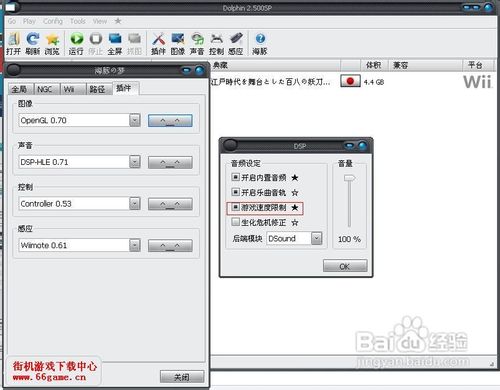The width and height of the screenshot is (500, 390).
Task: Open the Tools menu
Action: point(78,21)
